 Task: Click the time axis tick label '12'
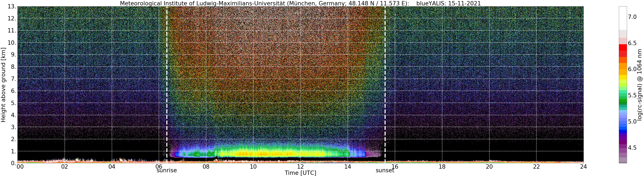(x=300, y=166)
